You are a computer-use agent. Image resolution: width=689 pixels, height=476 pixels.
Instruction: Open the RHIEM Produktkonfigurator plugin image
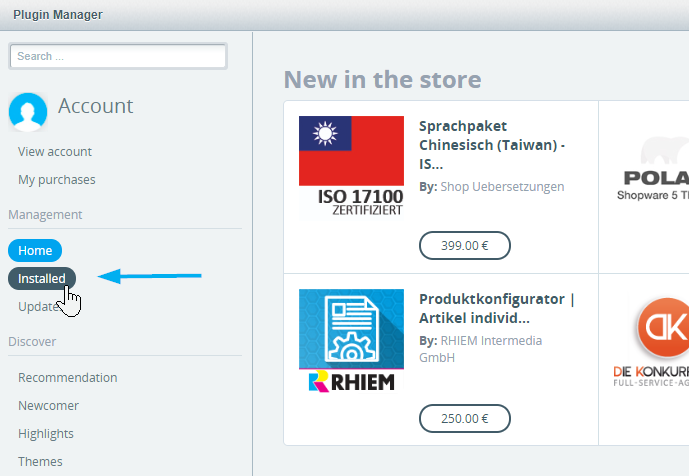pyautogui.click(x=351, y=341)
